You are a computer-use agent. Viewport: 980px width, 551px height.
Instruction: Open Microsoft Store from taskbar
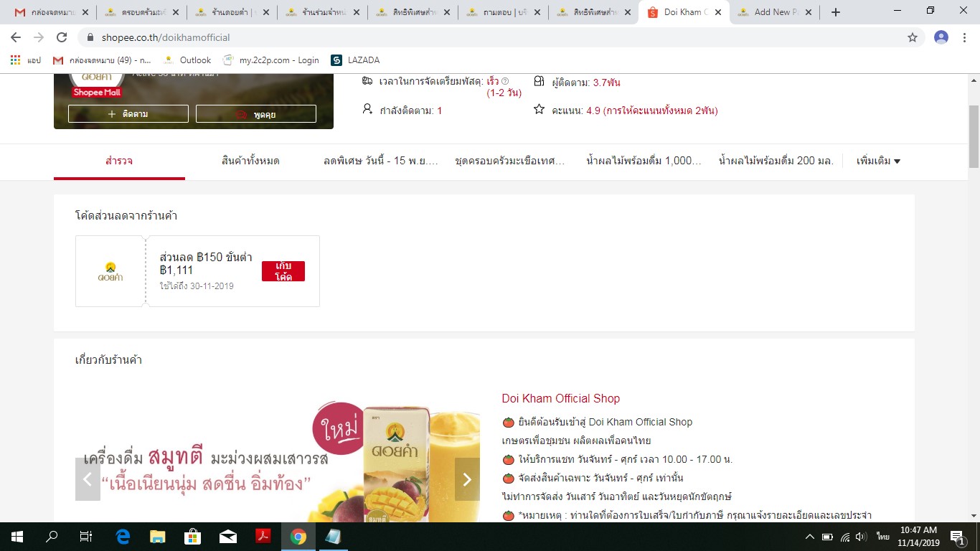[193, 537]
